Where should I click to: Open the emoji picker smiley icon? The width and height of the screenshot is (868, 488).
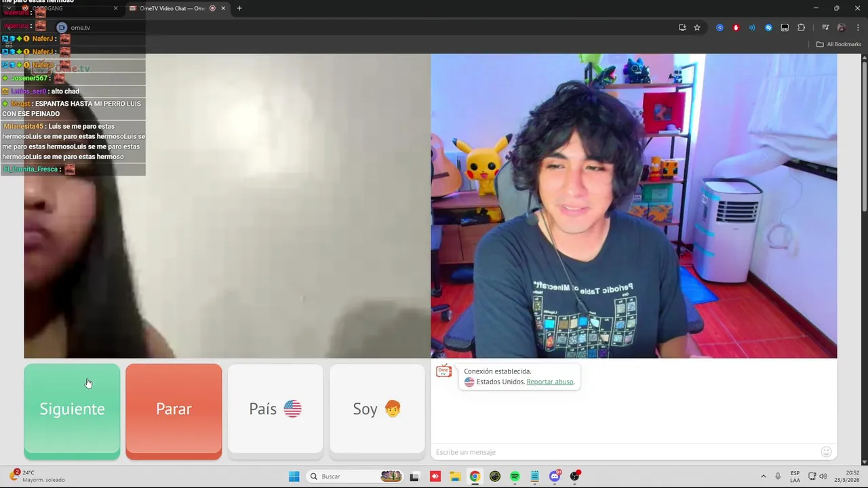click(x=826, y=452)
